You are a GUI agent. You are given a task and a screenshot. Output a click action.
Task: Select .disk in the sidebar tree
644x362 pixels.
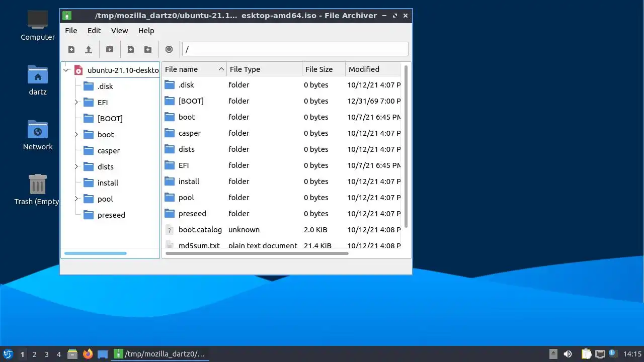click(x=105, y=86)
